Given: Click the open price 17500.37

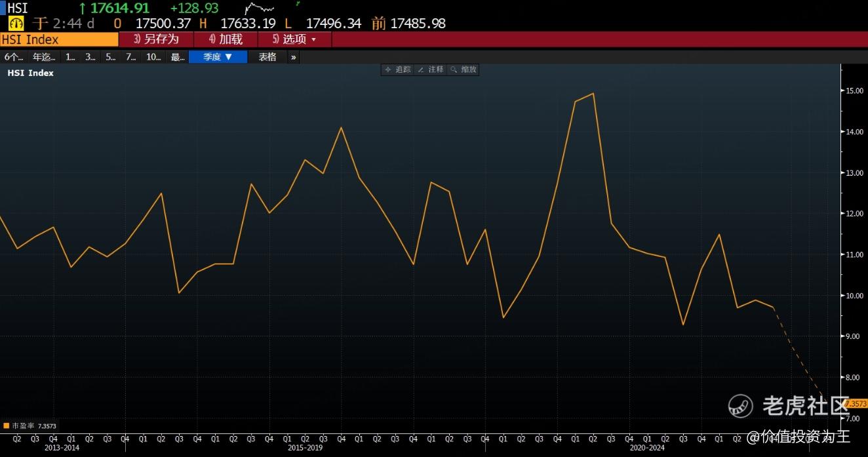Looking at the screenshot, I should pyautogui.click(x=163, y=24).
